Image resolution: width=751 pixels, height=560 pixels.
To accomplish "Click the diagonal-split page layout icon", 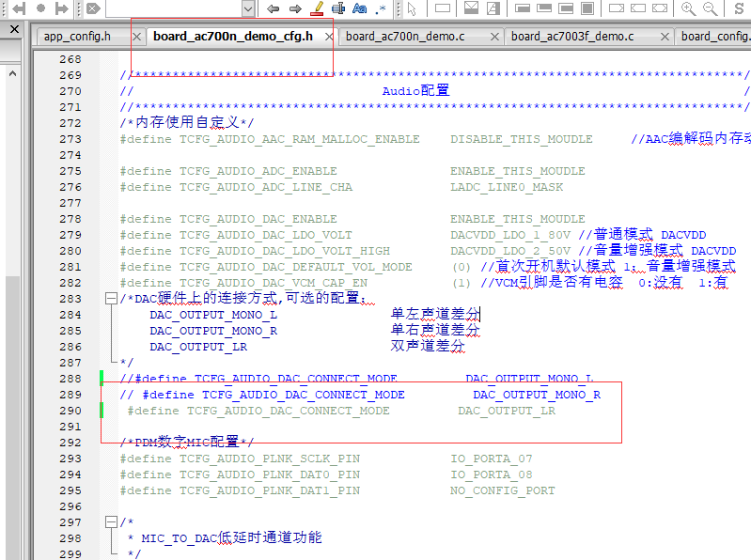I will 493,8.
